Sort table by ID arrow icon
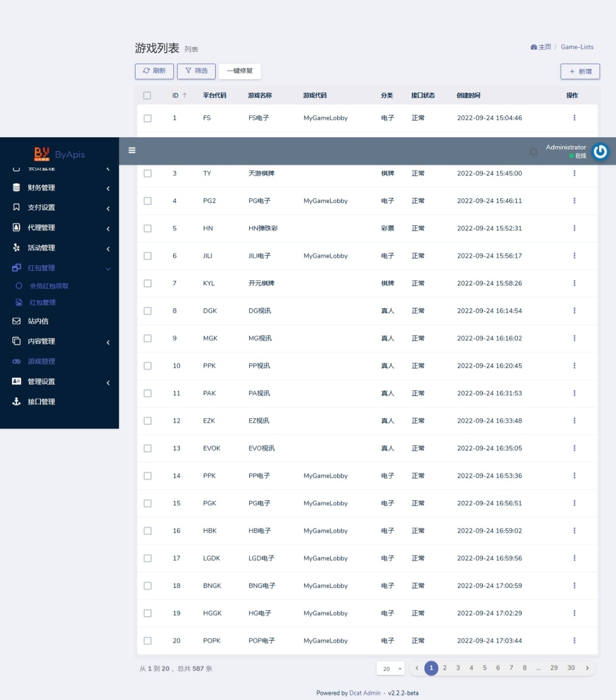The image size is (616, 700). (185, 95)
